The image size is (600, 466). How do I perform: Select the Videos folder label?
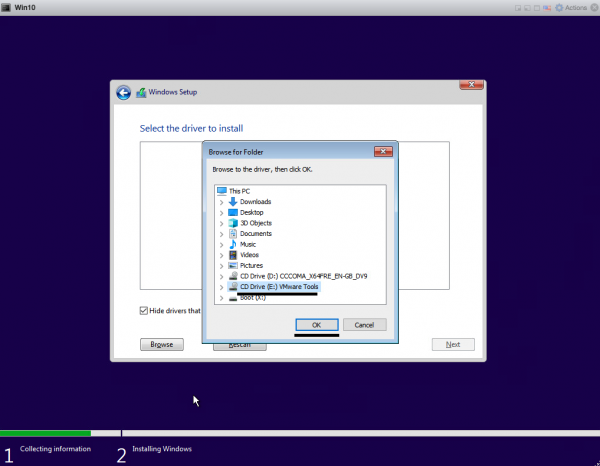249,255
